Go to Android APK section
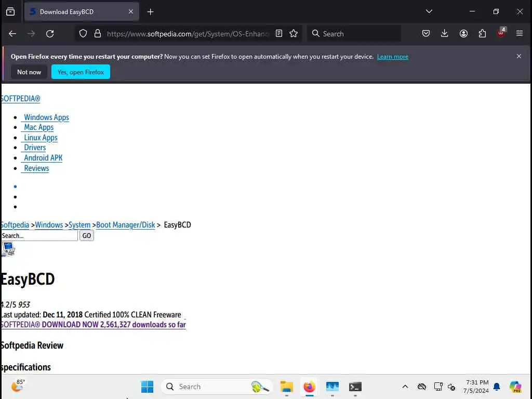Screen dimensions: 532x399 [x=43, y=158]
